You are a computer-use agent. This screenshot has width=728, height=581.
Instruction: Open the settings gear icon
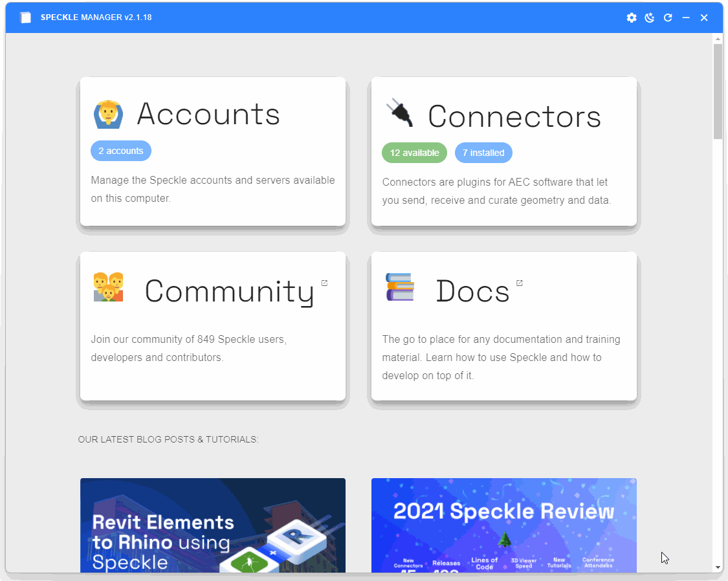tap(632, 17)
